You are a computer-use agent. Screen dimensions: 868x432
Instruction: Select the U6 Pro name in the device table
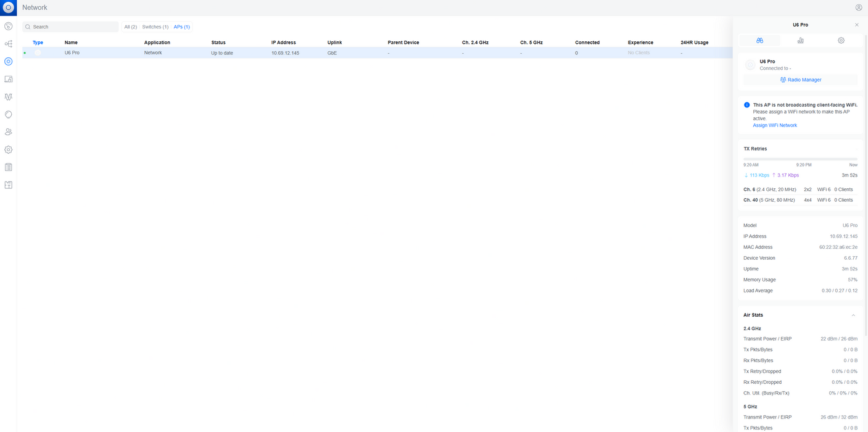[x=72, y=53]
